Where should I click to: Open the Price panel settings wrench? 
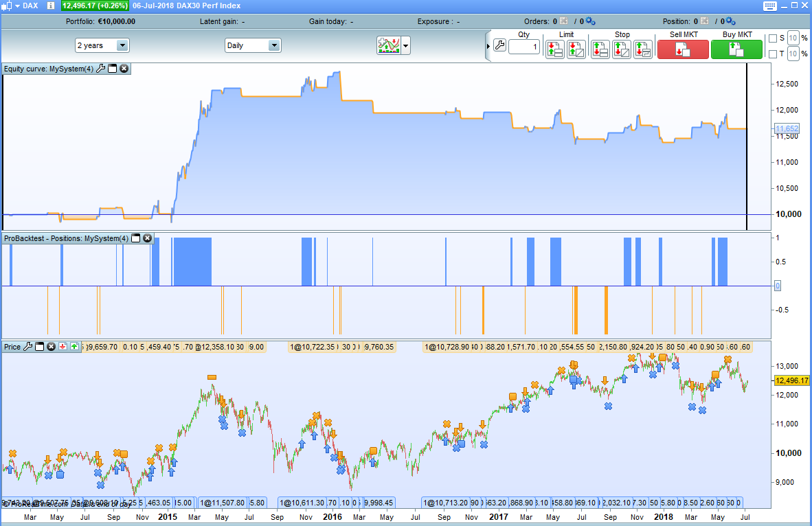pos(27,346)
